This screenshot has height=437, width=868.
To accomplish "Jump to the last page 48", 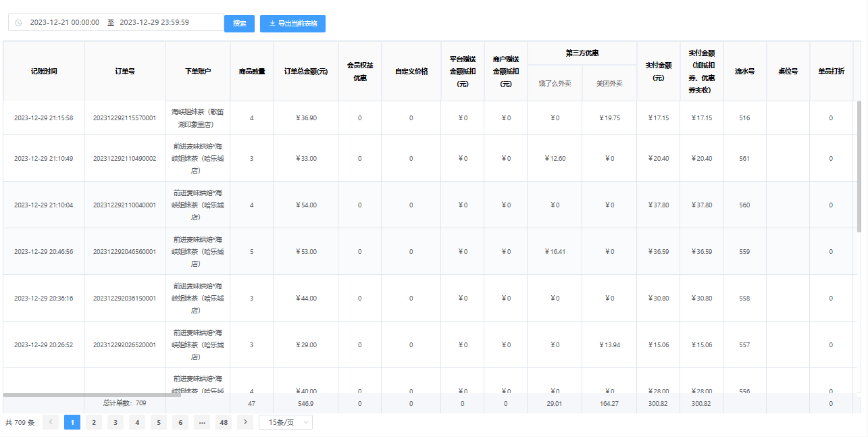I will [223, 421].
